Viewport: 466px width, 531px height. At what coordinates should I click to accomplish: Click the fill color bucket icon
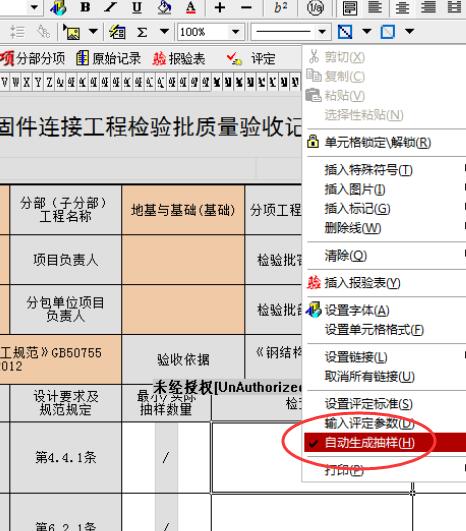point(165,7)
